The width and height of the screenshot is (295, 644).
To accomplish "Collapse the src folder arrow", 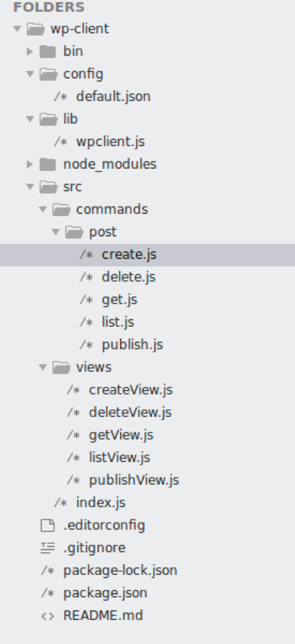I will [x=30, y=187].
